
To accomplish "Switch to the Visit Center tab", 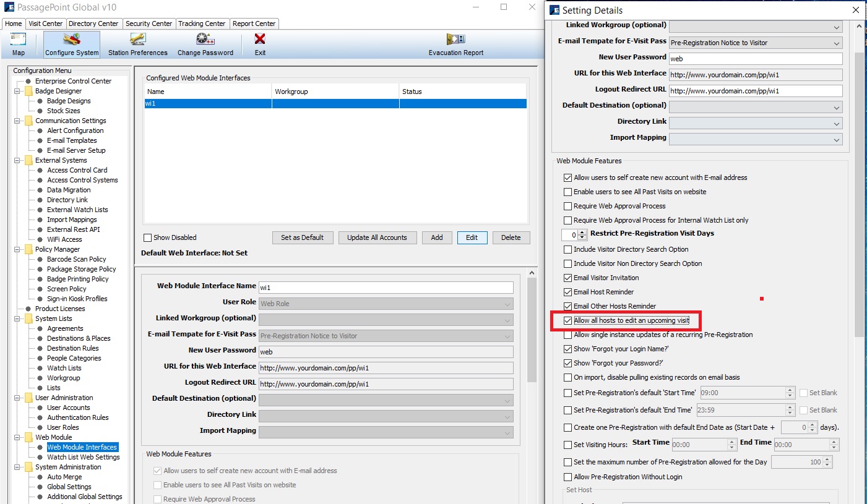I will pyautogui.click(x=46, y=23).
